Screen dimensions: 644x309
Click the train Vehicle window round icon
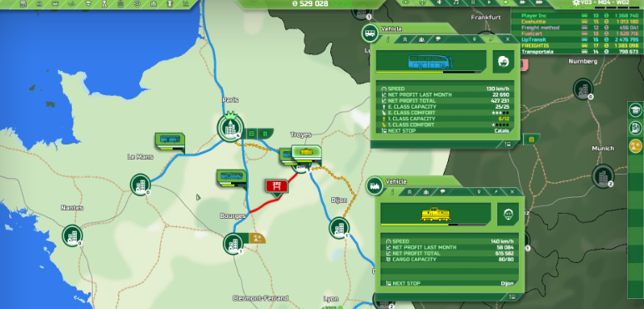coord(375,186)
